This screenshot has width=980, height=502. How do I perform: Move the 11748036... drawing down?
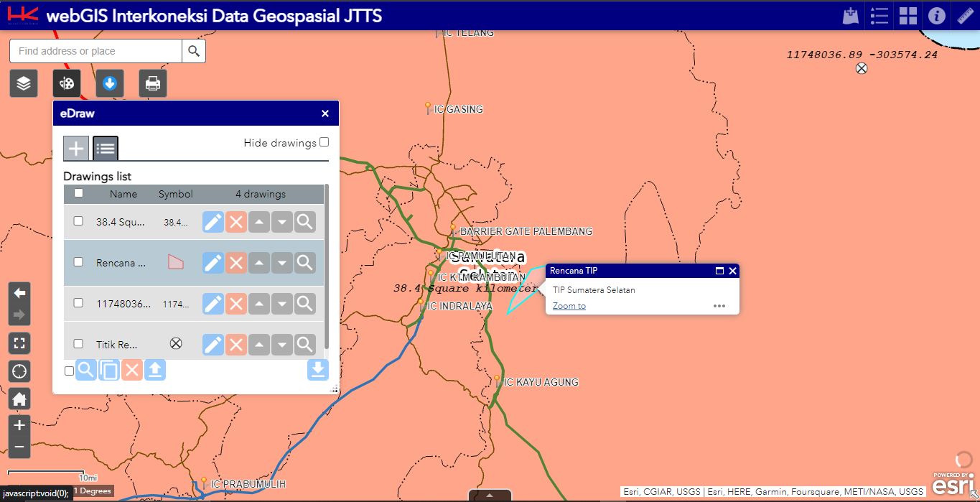pyautogui.click(x=282, y=304)
